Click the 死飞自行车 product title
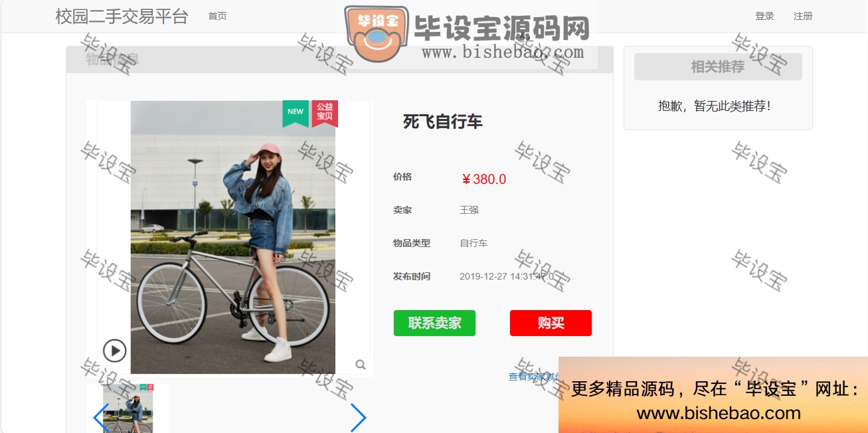 coord(443,122)
